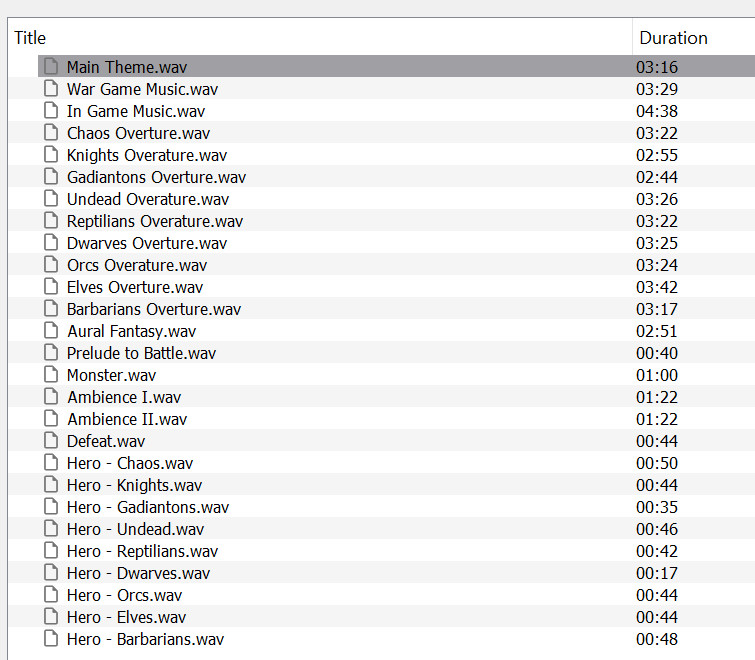
Task: Select Gadiantons Overture.wav row
Action: (156, 177)
